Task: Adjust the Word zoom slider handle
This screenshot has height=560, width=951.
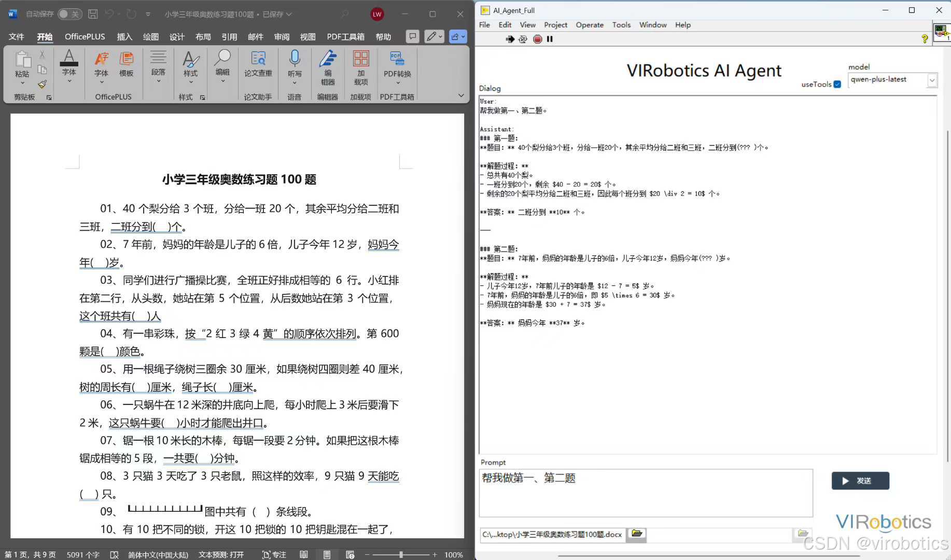Action: pos(401,554)
